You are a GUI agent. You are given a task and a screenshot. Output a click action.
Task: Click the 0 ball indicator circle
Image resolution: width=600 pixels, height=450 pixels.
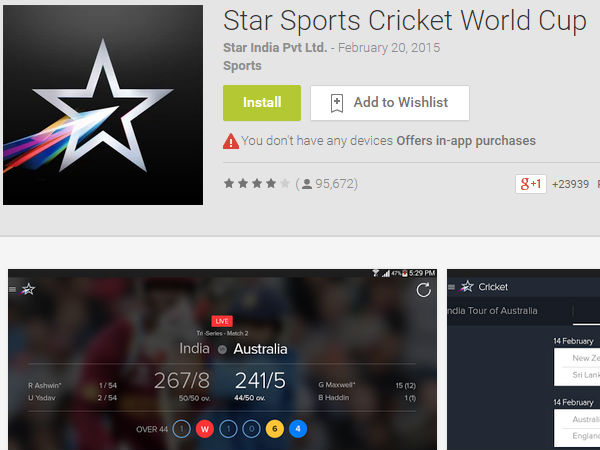251,429
